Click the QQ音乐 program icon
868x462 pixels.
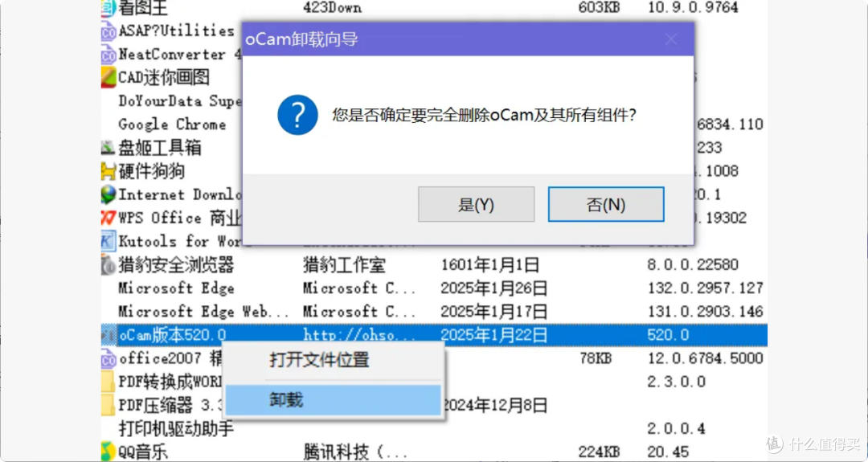coord(108,452)
